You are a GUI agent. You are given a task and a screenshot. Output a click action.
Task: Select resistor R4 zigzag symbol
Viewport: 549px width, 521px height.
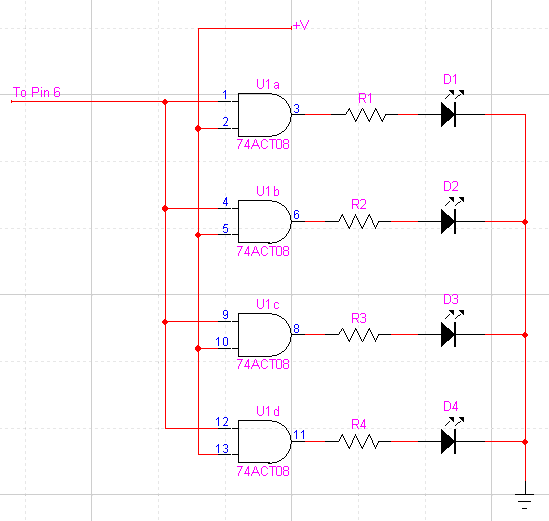[x=359, y=441]
